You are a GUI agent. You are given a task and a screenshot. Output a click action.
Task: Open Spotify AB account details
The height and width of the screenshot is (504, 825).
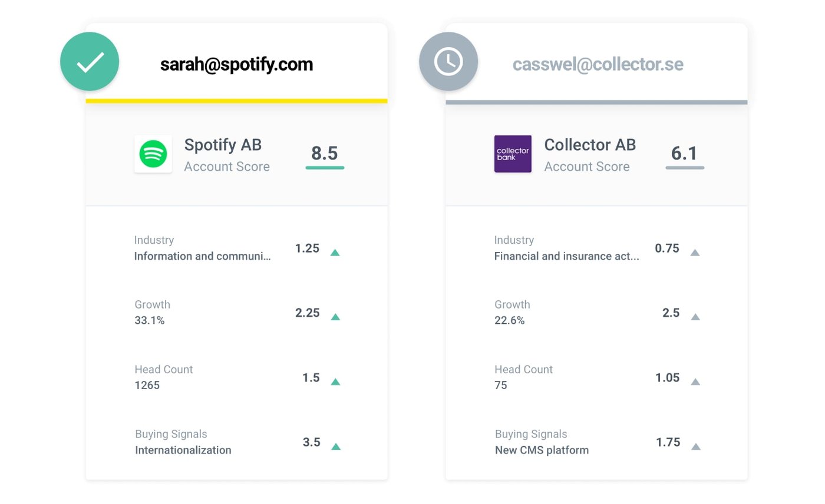pyautogui.click(x=223, y=145)
